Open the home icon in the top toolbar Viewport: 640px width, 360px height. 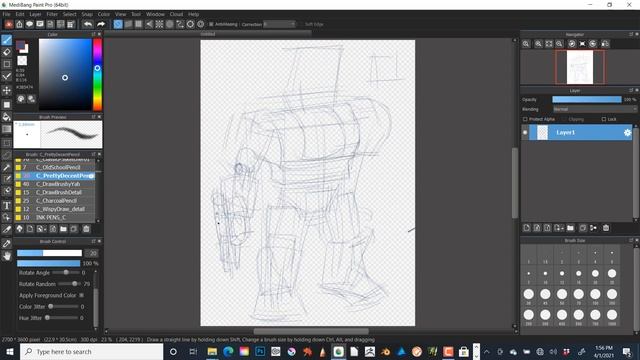tap(19, 24)
